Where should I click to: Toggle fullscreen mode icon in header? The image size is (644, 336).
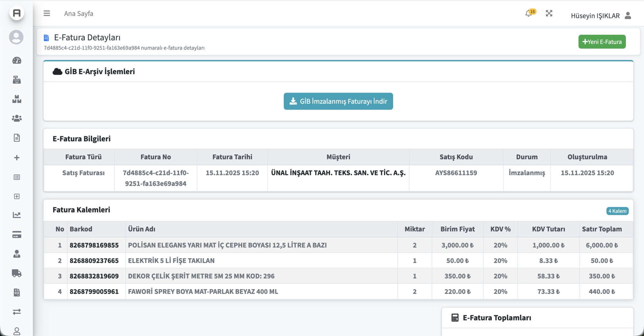pos(549,14)
